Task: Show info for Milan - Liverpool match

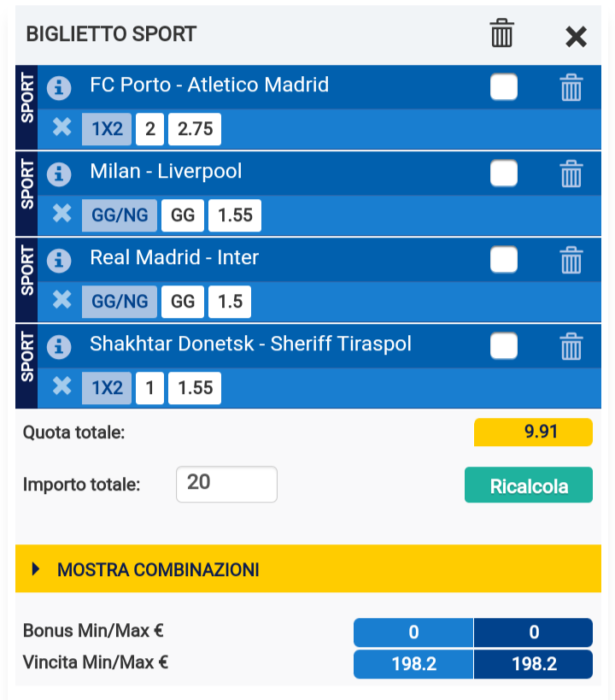Action: pyautogui.click(x=59, y=174)
